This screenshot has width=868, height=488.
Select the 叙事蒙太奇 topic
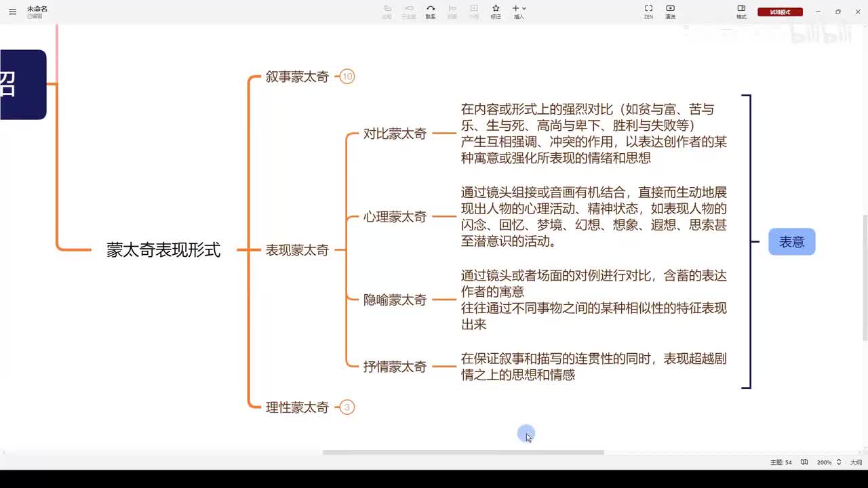pos(297,77)
